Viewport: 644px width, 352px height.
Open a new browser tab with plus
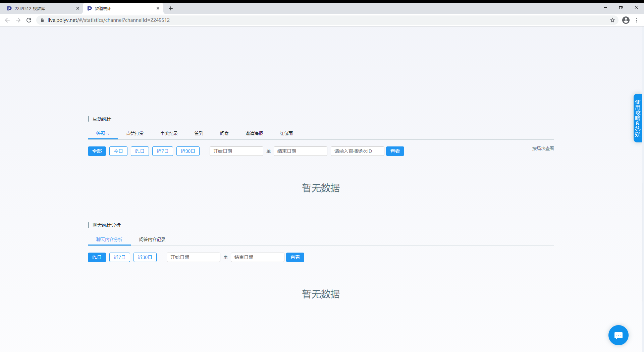pyautogui.click(x=171, y=8)
